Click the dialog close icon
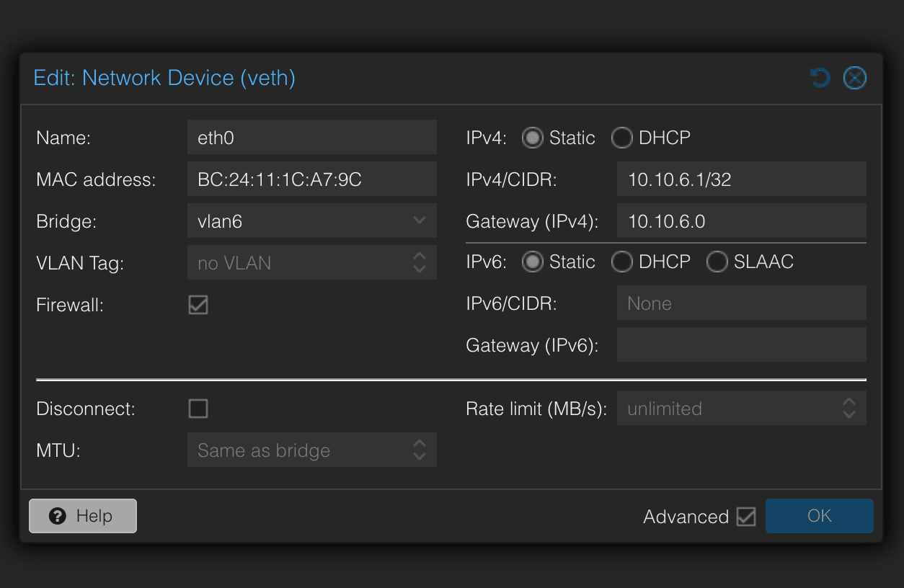Viewport: 904px width, 588px height. coord(855,78)
